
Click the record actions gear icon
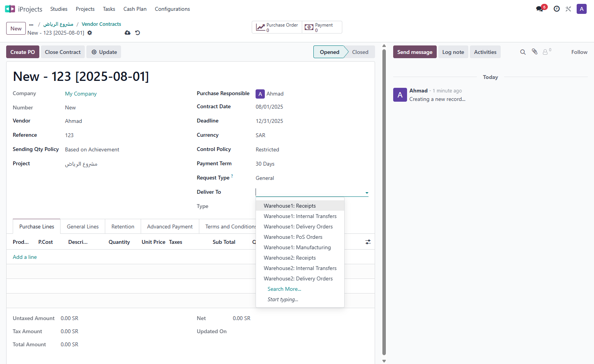[90, 33]
